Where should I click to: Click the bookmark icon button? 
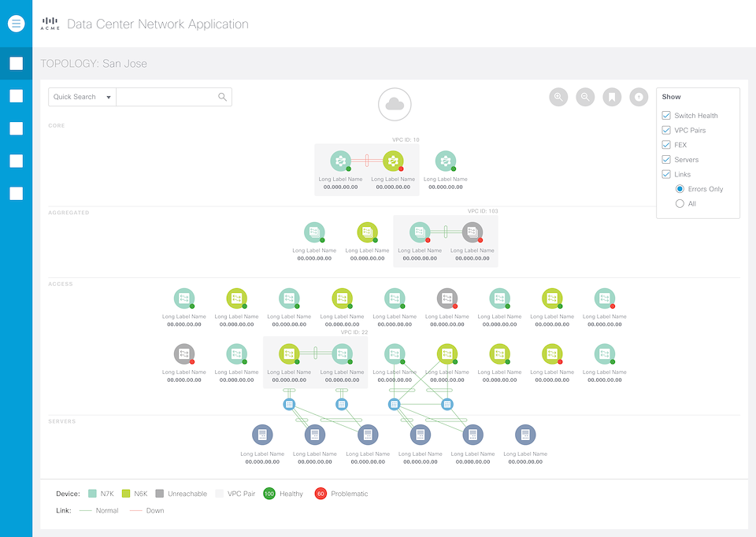[x=612, y=97]
